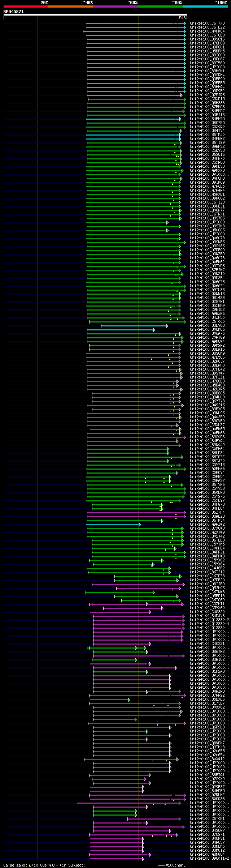Click the query end position 543
This screenshot has height=868, width=231.
coord(182,18)
